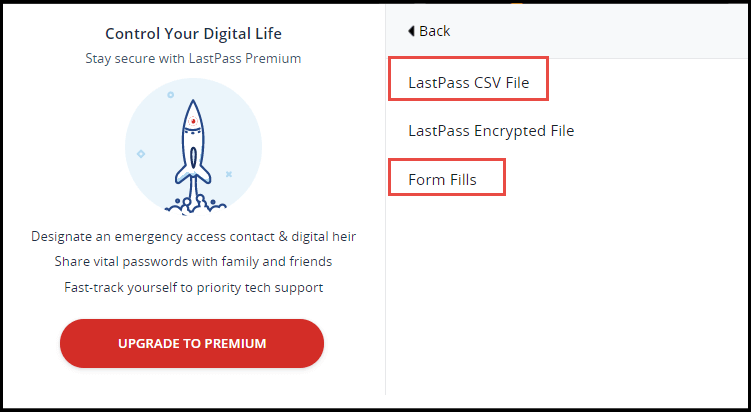Viewport: 751px width, 412px height.
Task: Click the Upgrade to Premium button
Action: click(192, 343)
